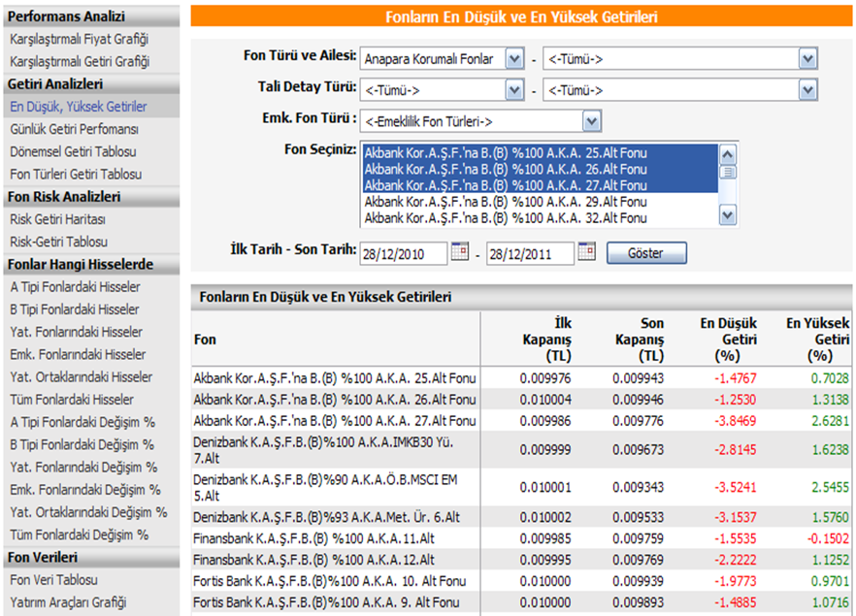
Task: Open B Tipi Fonlardaki Değişim % link
Action: (82, 444)
